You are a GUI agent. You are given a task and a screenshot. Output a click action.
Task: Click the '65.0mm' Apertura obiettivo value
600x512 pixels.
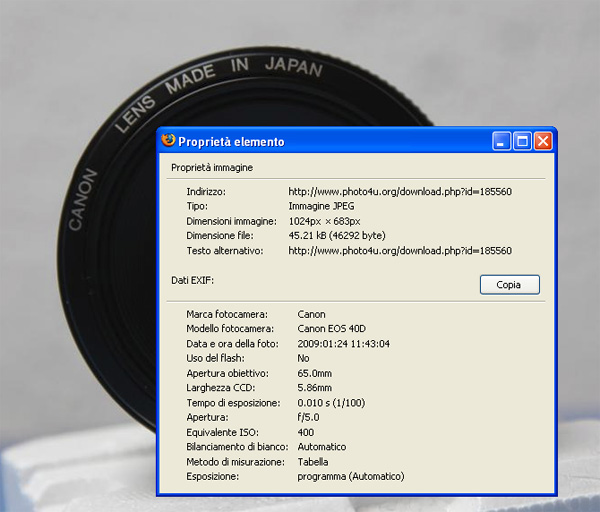point(315,373)
